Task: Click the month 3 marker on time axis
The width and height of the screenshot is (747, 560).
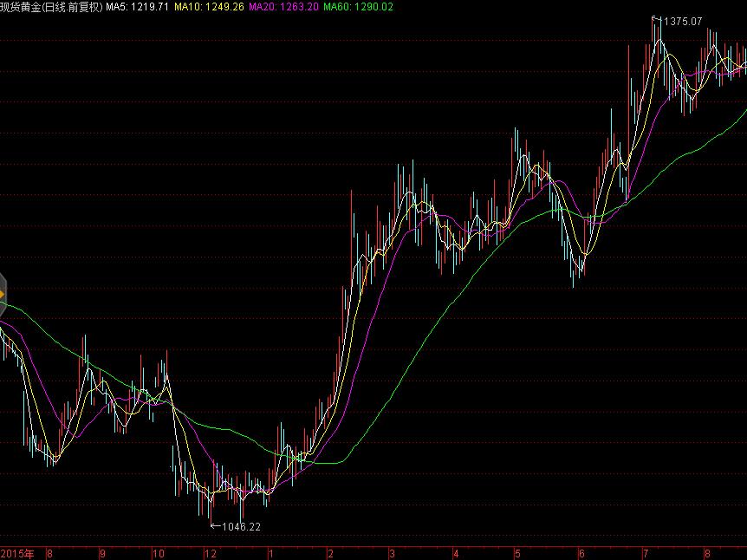Action: click(x=392, y=554)
